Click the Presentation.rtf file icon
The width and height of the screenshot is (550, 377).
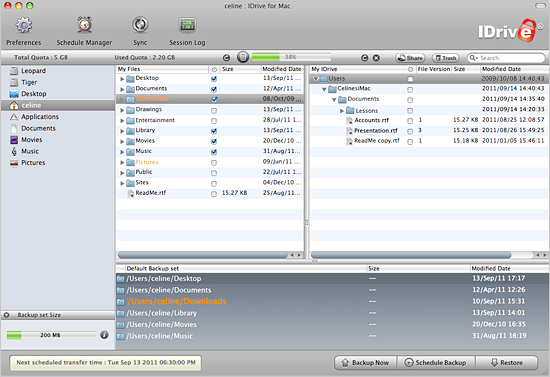point(349,131)
